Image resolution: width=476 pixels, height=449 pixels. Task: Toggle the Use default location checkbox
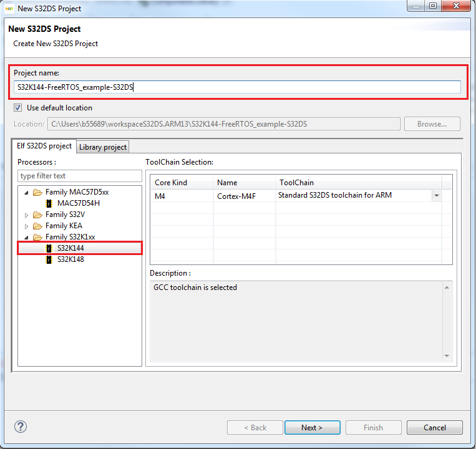[x=18, y=108]
